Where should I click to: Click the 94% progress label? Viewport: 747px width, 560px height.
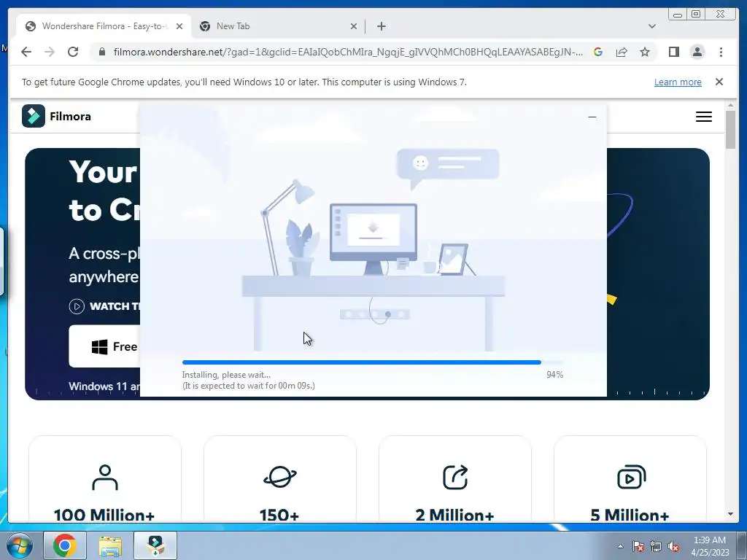click(554, 375)
